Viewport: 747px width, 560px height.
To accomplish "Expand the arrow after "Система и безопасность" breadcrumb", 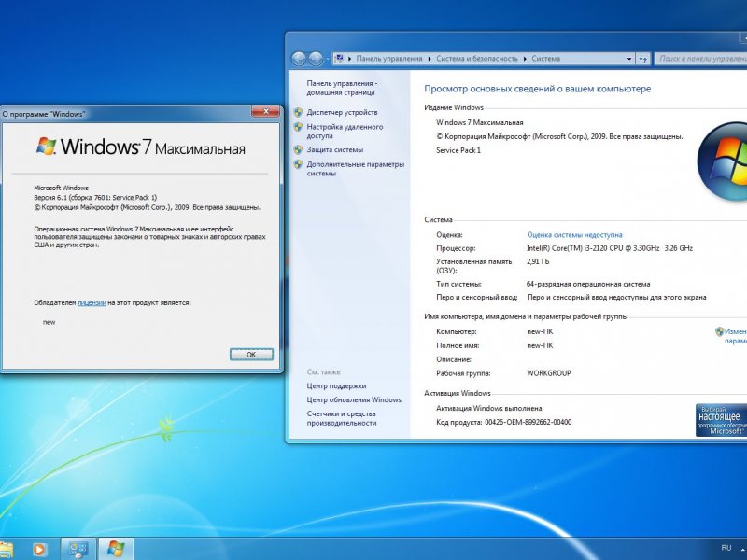I will click(x=525, y=59).
